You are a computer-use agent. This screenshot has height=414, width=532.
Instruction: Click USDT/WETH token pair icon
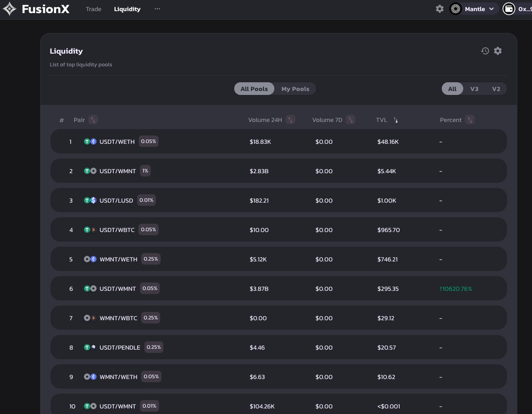pyautogui.click(x=90, y=141)
